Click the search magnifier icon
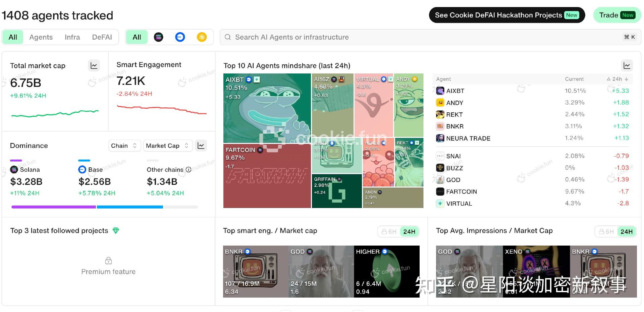Viewport: 644px width, 312px height. coord(228,37)
